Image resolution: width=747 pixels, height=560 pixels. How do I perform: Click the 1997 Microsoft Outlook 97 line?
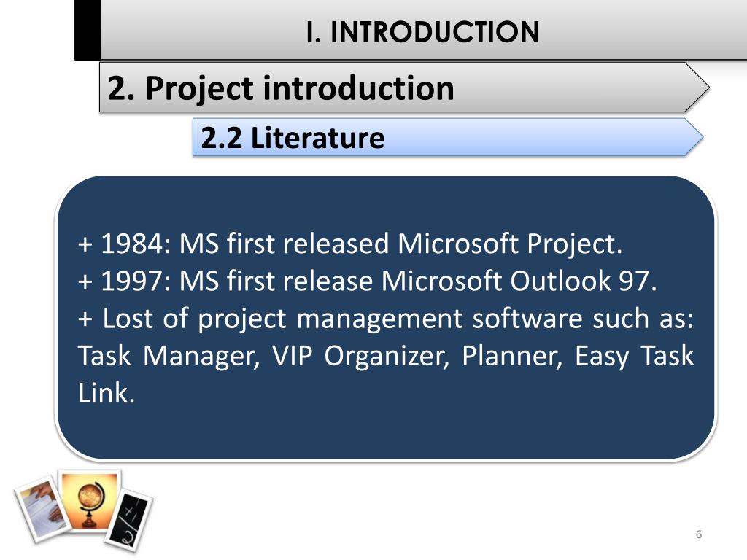click(368, 281)
